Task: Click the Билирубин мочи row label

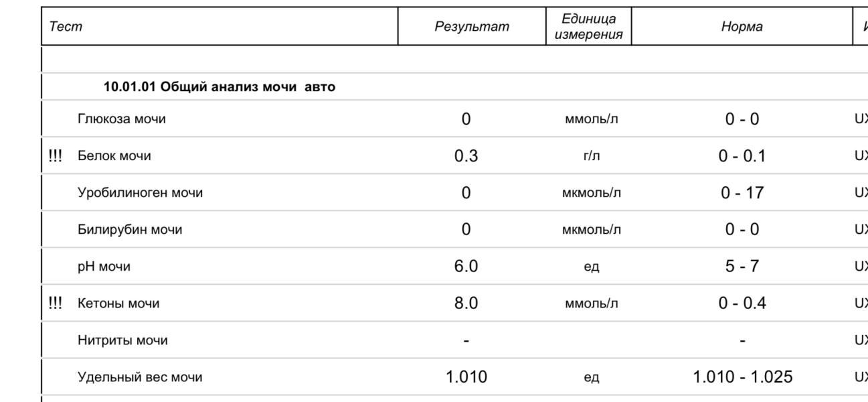Action: point(130,230)
